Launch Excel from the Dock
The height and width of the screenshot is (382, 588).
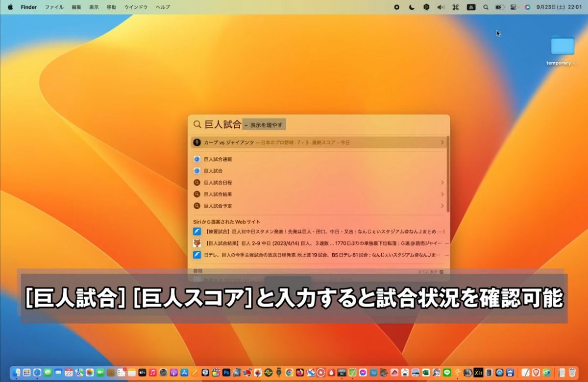[426, 373]
